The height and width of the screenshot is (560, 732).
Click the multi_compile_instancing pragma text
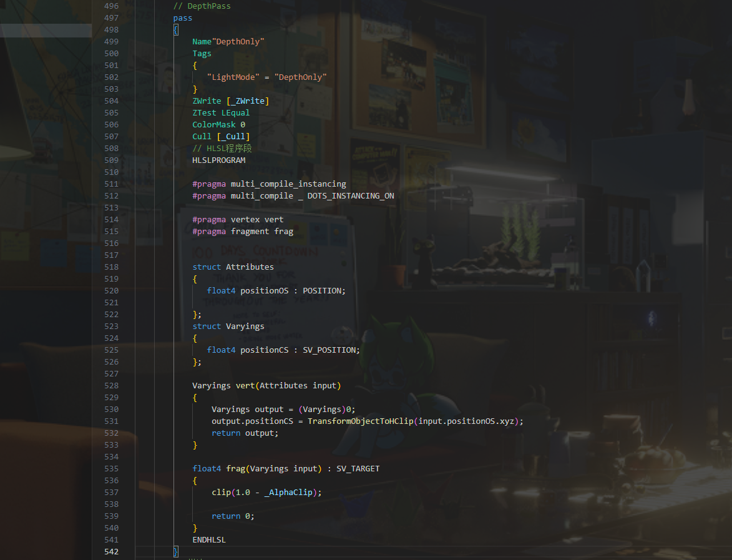[x=288, y=184]
